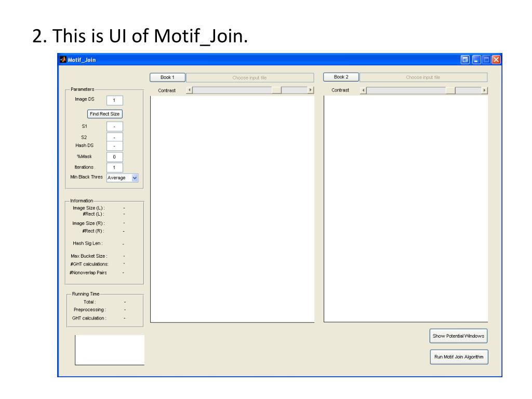Select the S1 input field
The height and width of the screenshot is (399, 532).
point(115,127)
